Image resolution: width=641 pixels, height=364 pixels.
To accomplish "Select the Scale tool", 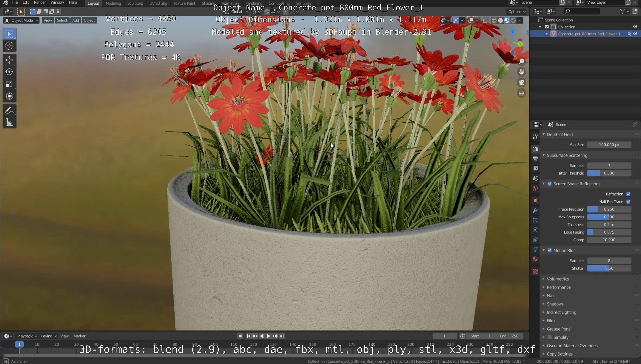I will pos(9,84).
